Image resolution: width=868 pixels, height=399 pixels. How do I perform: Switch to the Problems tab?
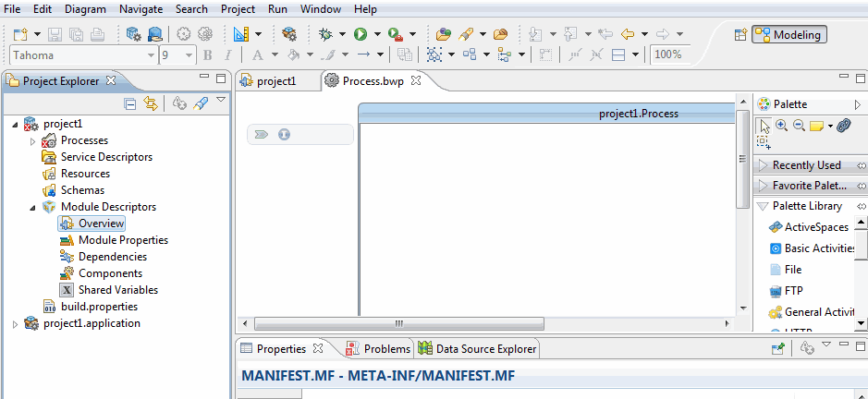tap(377, 349)
